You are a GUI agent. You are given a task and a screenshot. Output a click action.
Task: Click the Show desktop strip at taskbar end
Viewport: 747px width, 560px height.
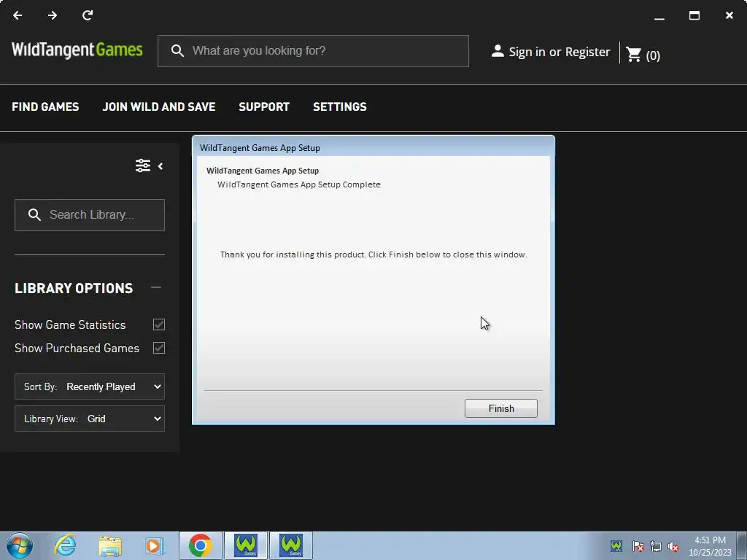[x=742, y=545]
